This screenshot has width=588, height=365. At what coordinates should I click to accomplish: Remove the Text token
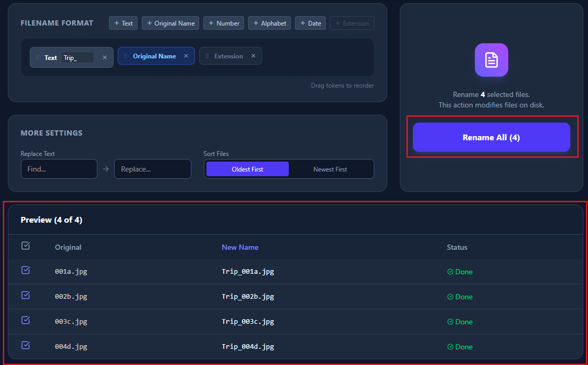(x=105, y=57)
